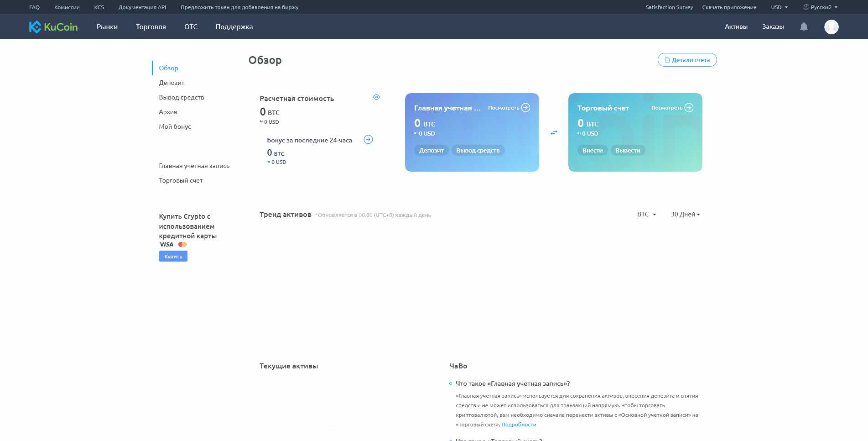868x441 pixels.
Task: Click the Тренд активов heading
Action: click(286, 214)
